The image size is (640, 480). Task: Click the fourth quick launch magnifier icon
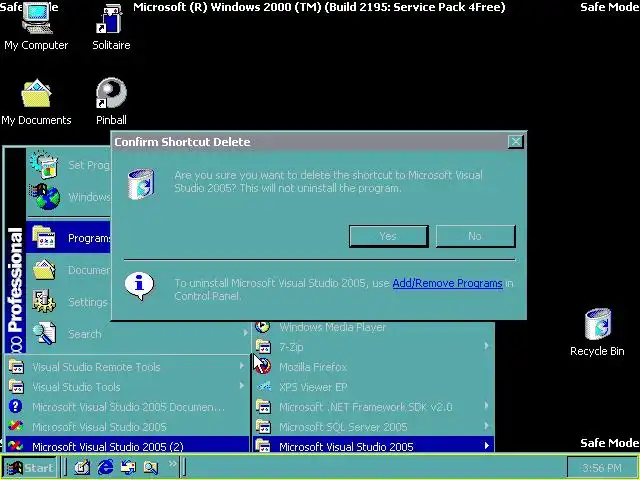[x=151, y=467]
